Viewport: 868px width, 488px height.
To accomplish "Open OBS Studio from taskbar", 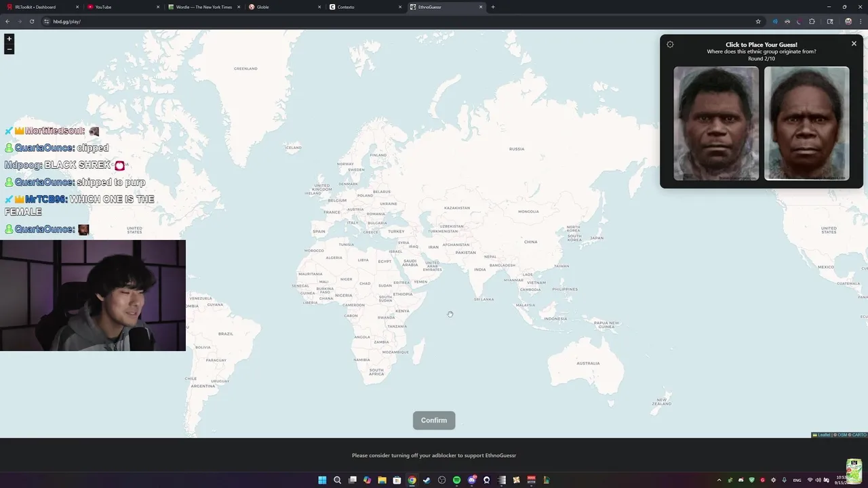I will pos(442,480).
